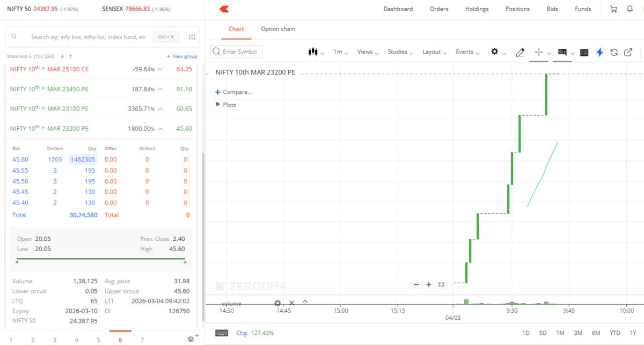Set chart range to 5D
Image resolution: width=644 pixels, height=345 pixels.
tap(543, 333)
